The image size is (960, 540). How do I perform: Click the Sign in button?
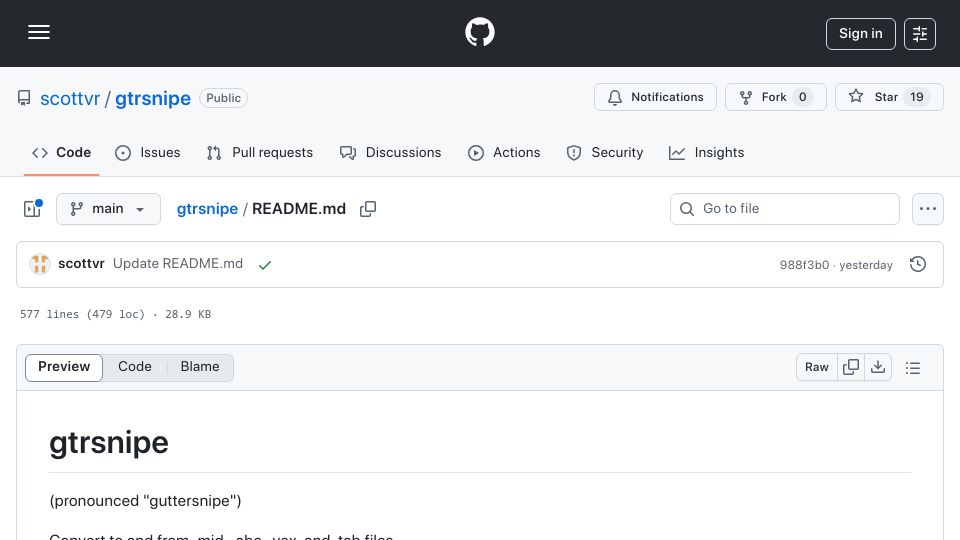860,34
